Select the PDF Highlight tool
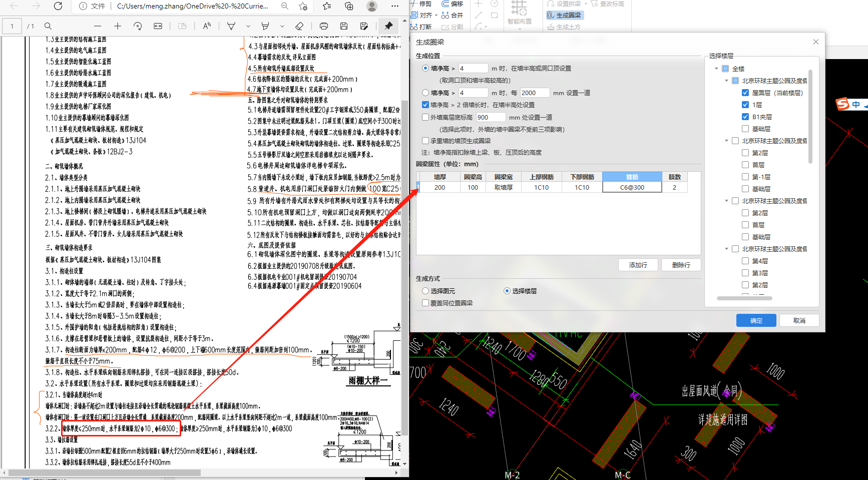The width and height of the screenshot is (868, 480). tap(265, 26)
